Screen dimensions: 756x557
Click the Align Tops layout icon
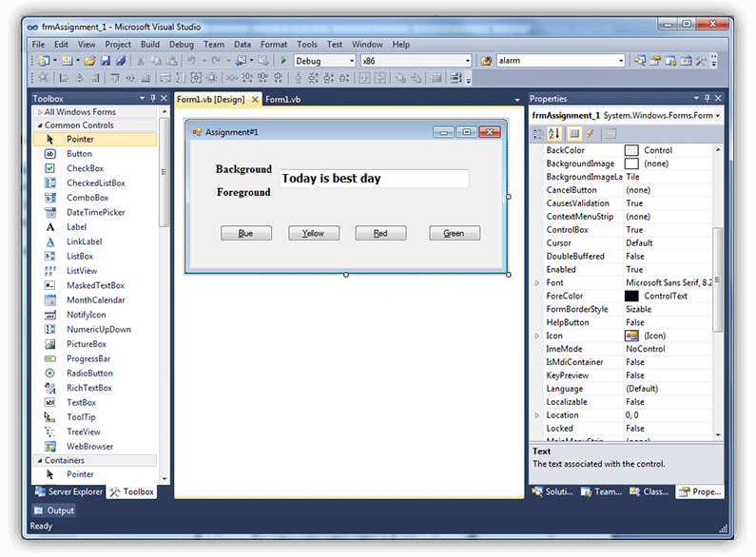point(115,78)
